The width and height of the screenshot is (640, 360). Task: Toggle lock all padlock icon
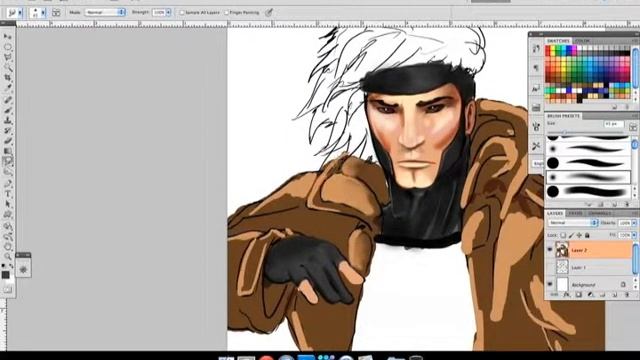point(587,236)
